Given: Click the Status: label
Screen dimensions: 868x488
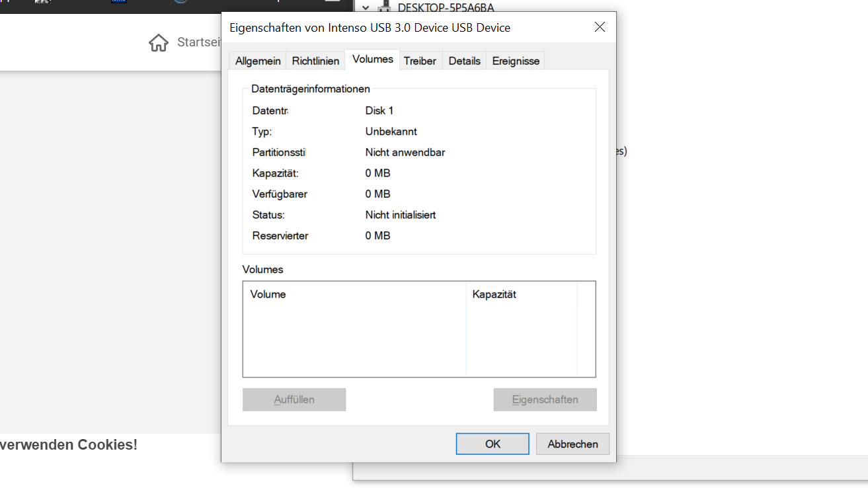Looking at the screenshot, I should (x=268, y=215).
